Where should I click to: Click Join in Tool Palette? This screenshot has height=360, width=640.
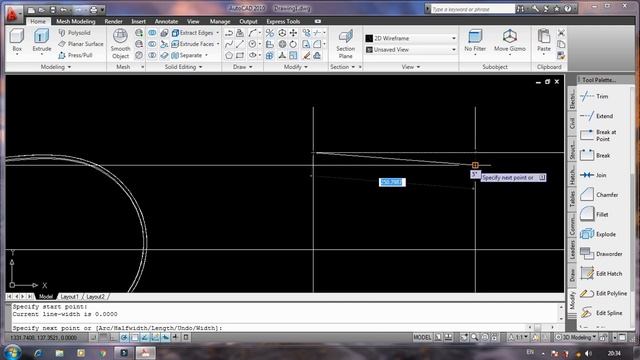click(593, 175)
